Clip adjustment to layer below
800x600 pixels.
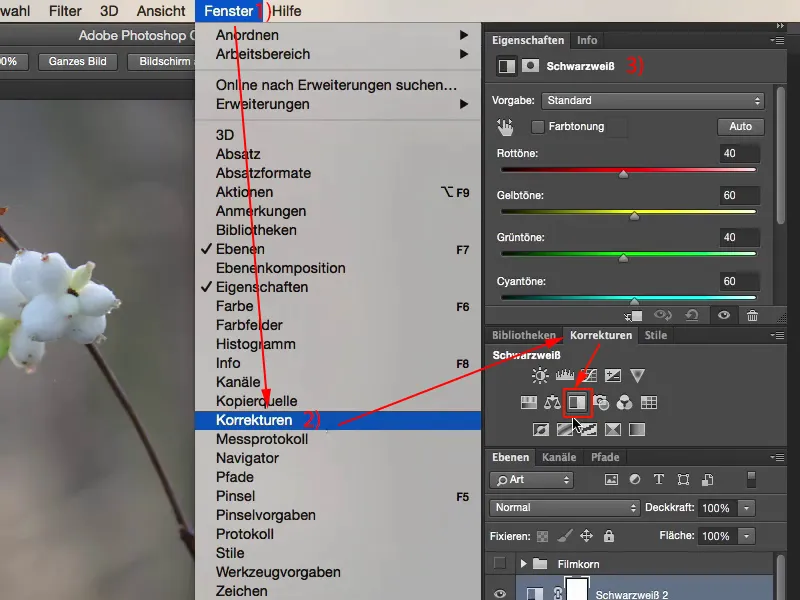tap(633, 316)
